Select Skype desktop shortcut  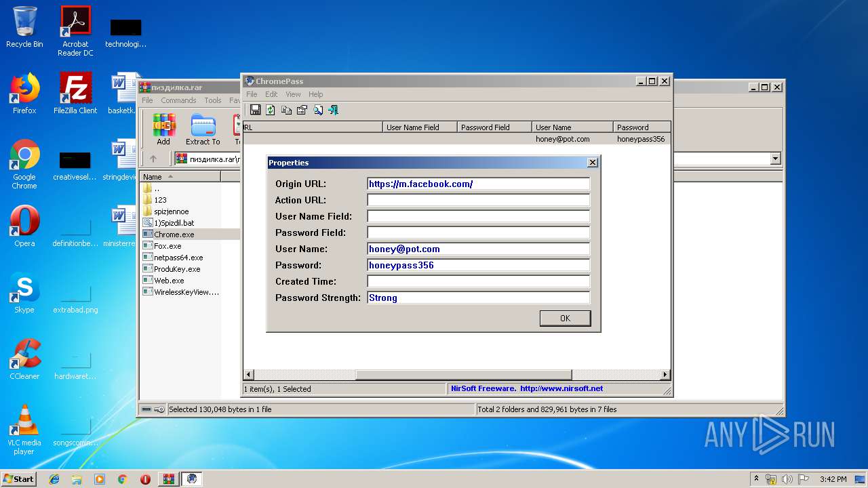click(24, 293)
